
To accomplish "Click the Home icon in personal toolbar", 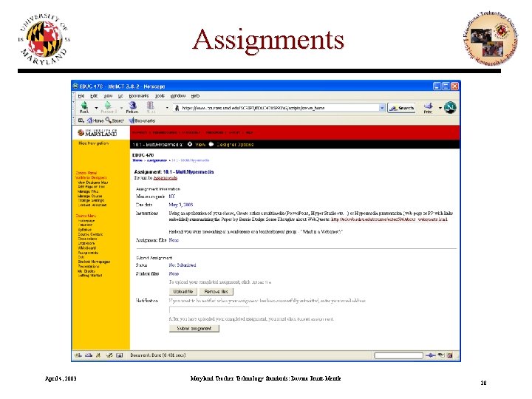I will pos(89,120).
